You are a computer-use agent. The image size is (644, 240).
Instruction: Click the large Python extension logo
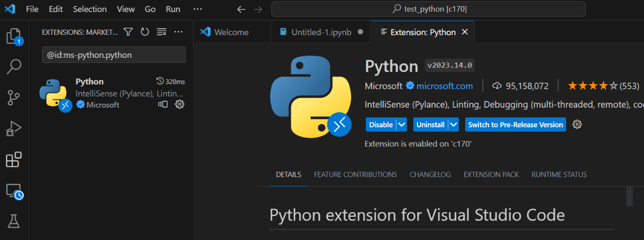point(310,97)
